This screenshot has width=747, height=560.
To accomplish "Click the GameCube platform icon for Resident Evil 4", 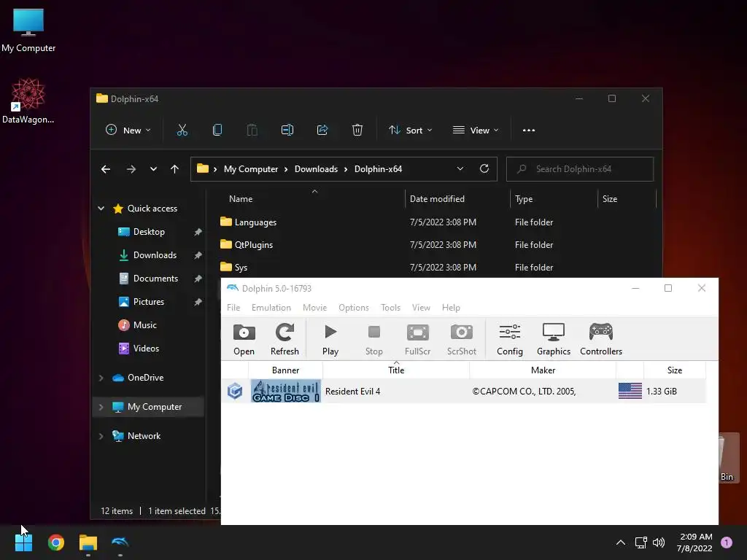I will click(235, 391).
